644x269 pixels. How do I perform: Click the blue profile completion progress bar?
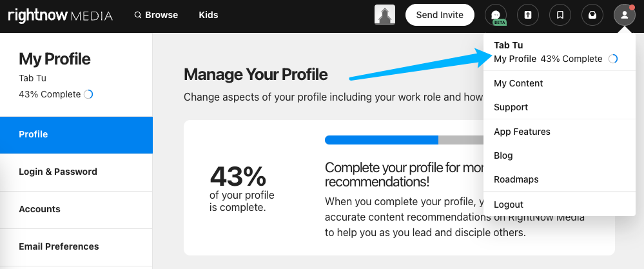click(382, 140)
